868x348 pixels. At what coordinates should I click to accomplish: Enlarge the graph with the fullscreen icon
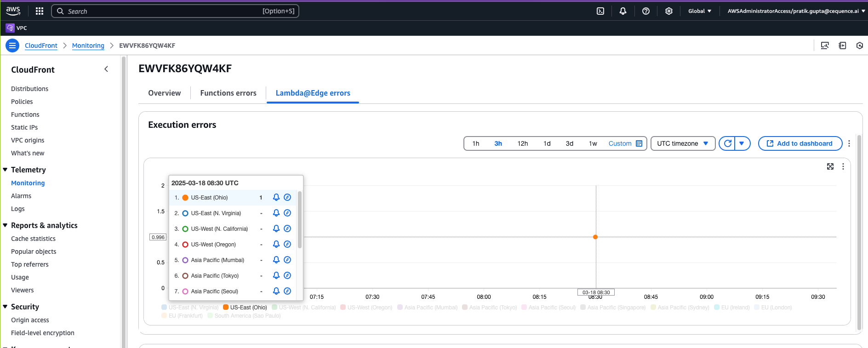(830, 166)
